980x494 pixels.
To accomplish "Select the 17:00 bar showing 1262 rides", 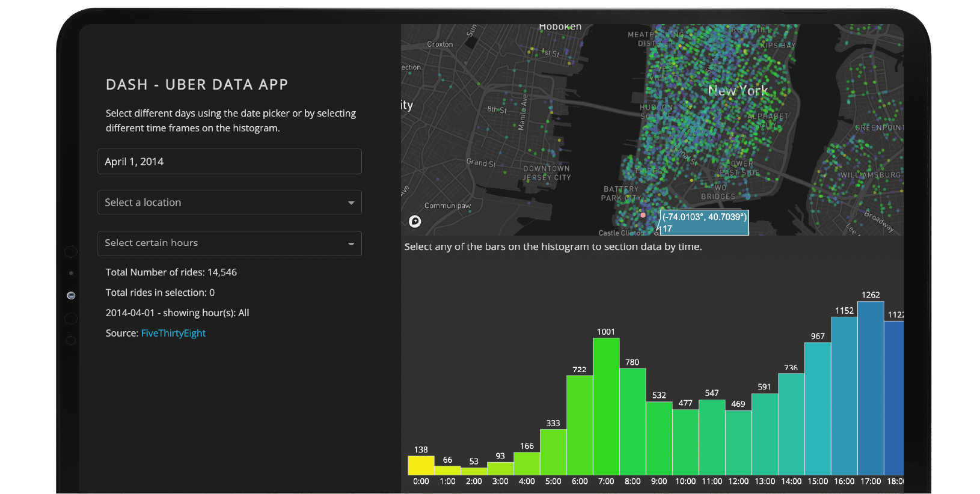I will click(x=871, y=388).
